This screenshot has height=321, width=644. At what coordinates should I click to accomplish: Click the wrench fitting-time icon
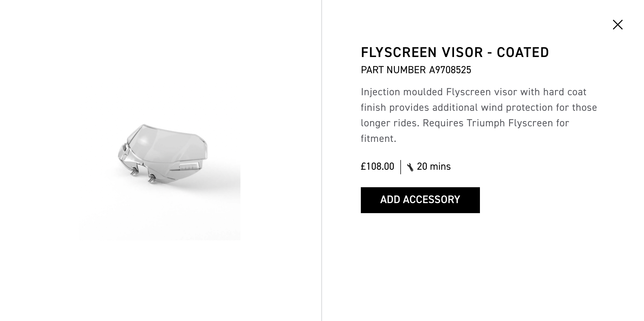[x=410, y=167]
